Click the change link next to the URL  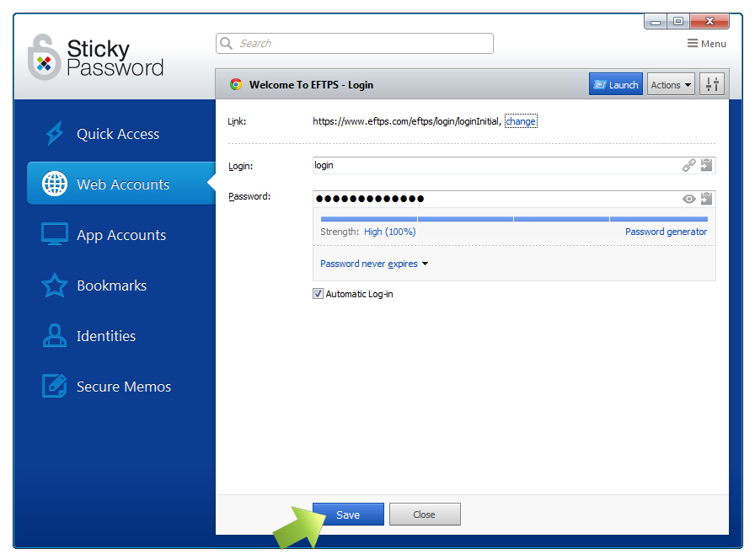(521, 121)
